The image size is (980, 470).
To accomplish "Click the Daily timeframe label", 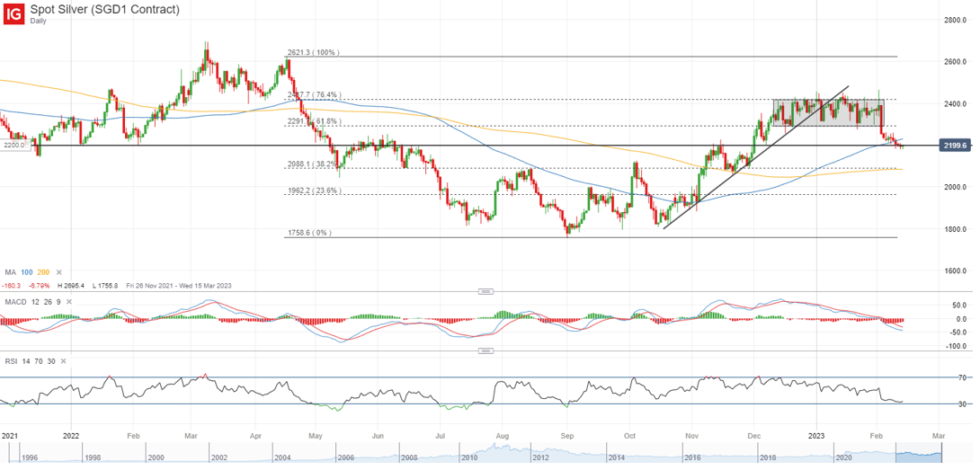I will [38, 21].
